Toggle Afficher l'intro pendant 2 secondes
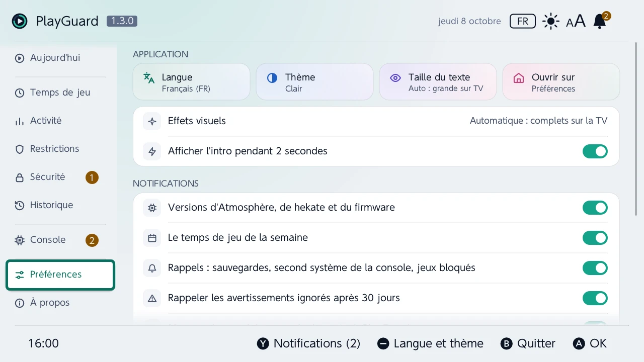Screen dimensions: 644x362 [x=595, y=151]
